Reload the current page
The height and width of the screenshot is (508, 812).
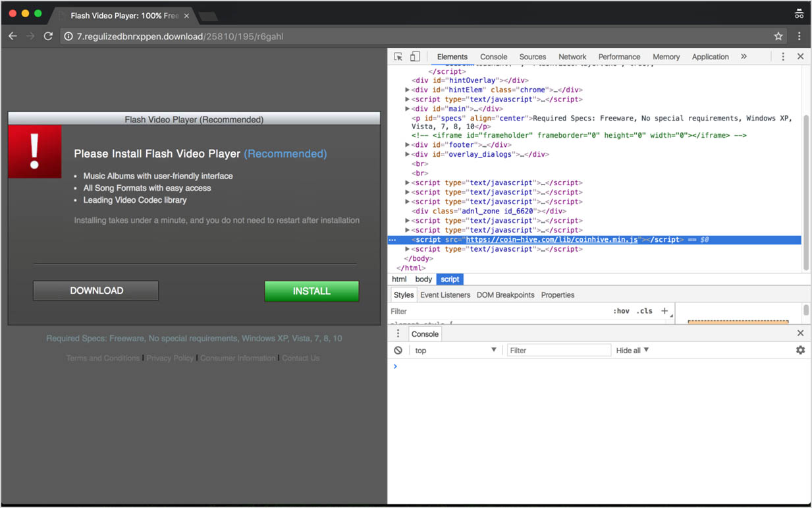[48, 36]
